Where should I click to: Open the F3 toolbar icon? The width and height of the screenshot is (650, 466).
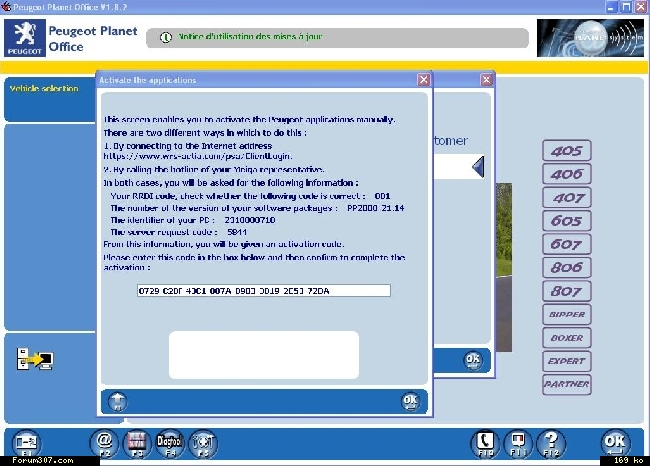click(137, 444)
